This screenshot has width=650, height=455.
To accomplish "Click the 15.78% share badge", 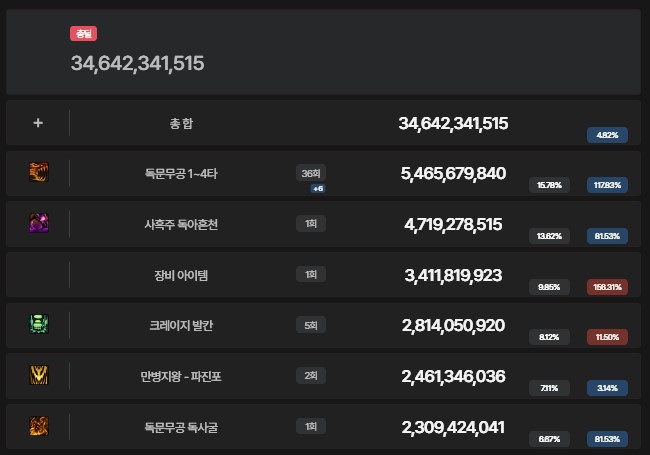I will pyautogui.click(x=549, y=185).
